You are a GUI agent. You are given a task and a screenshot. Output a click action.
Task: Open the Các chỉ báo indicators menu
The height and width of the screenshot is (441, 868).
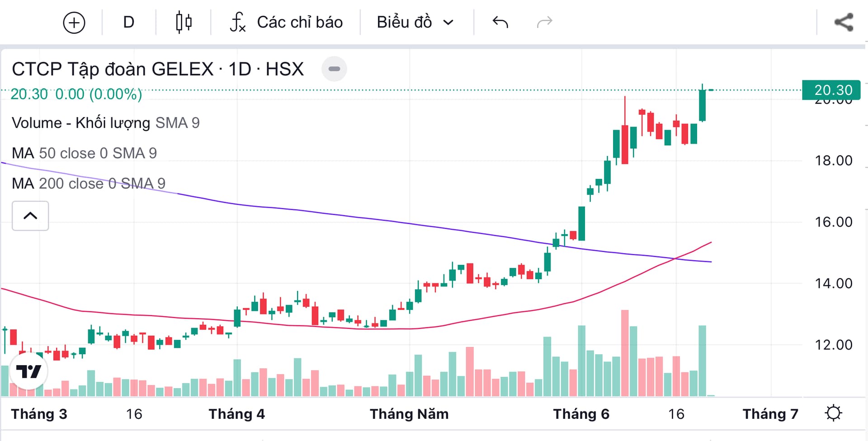click(x=300, y=22)
